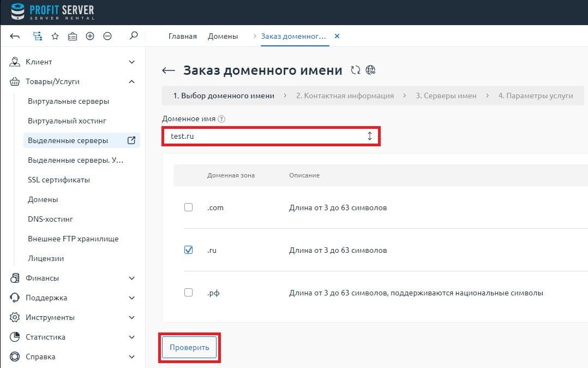Screen dimensions: 588x368
Task: Go back using arrow beside page title
Action: (169, 70)
